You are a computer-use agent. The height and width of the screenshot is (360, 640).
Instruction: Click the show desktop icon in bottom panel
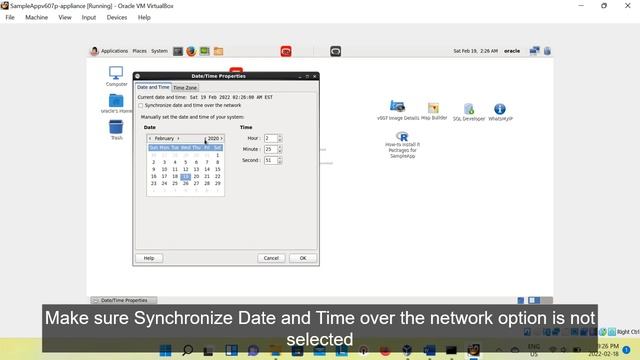click(x=520, y=300)
